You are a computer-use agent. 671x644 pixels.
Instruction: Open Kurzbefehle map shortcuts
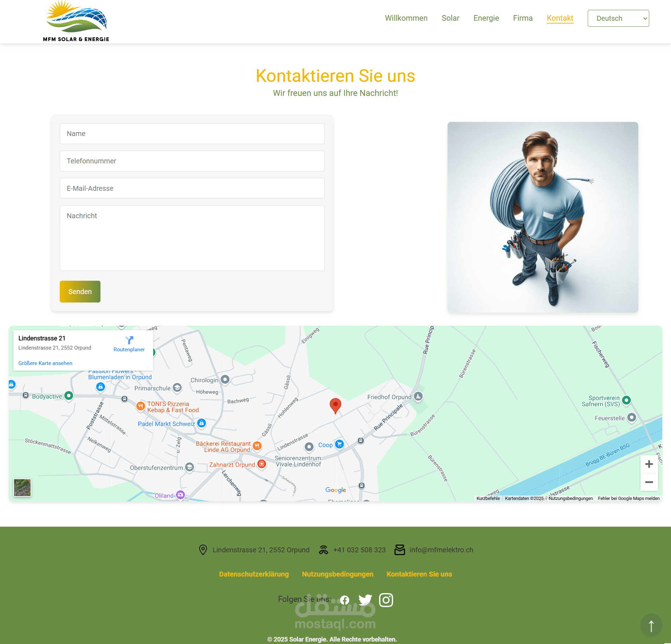pos(488,498)
